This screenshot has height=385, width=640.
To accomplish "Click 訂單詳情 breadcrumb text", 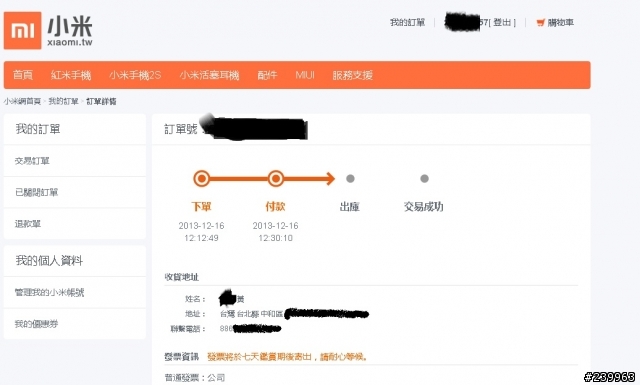I will pyautogui.click(x=101, y=101).
